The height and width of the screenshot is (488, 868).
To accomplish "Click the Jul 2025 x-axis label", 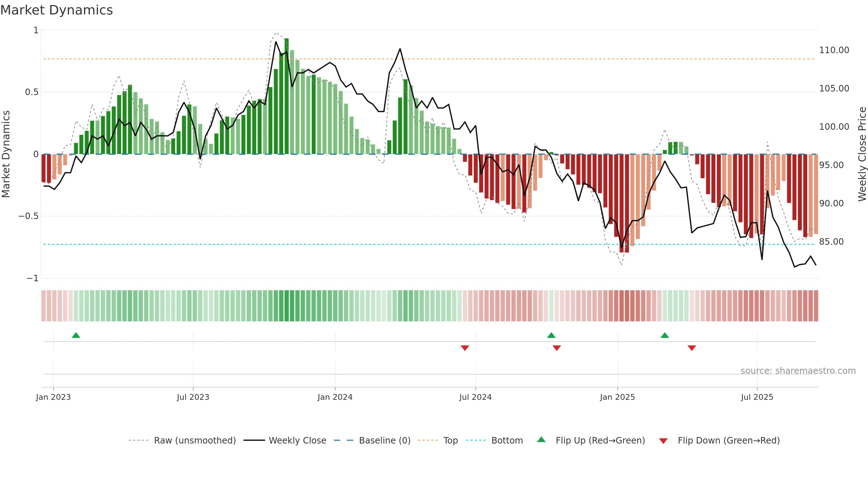I will click(757, 397).
